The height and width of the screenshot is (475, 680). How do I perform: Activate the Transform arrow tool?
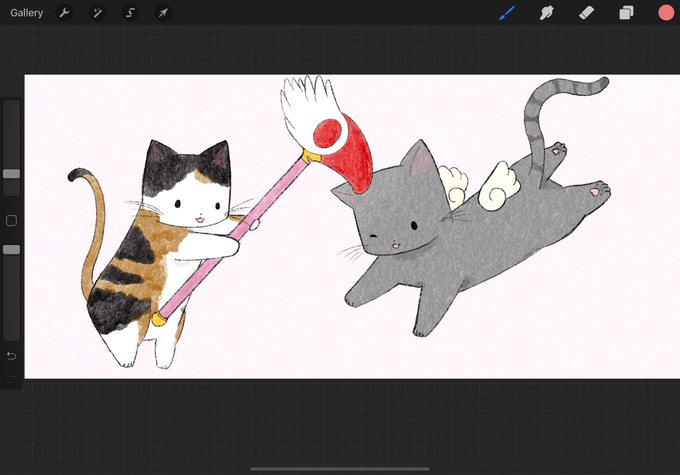click(163, 13)
